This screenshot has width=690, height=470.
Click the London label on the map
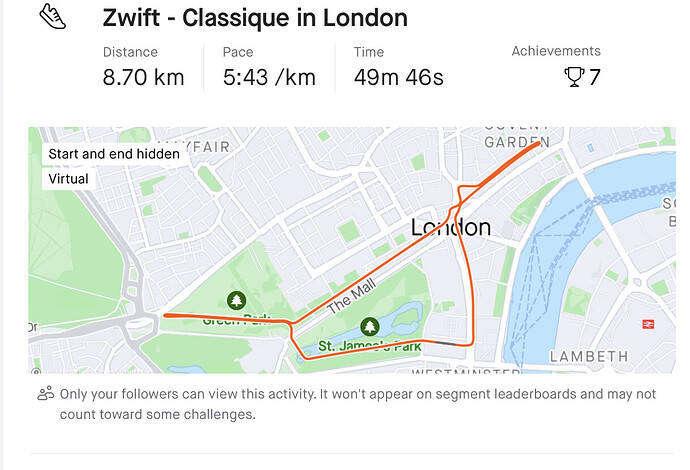tap(451, 227)
